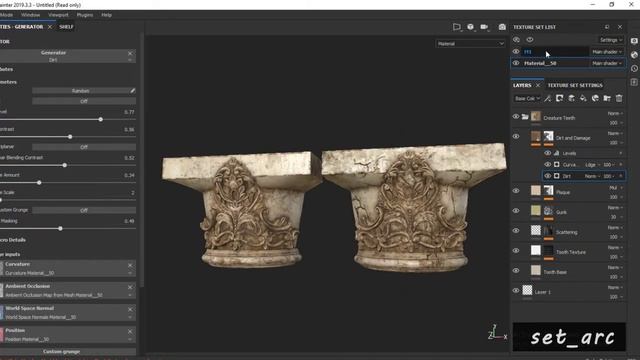Click the add fill layer bucket icon
This screenshot has height=360, width=640.
click(583, 98)
